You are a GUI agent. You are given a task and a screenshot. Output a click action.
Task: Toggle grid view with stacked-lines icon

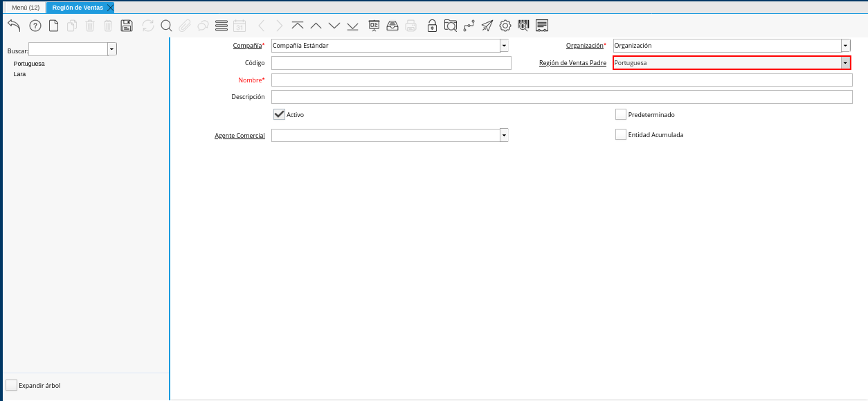pos(221,26)
